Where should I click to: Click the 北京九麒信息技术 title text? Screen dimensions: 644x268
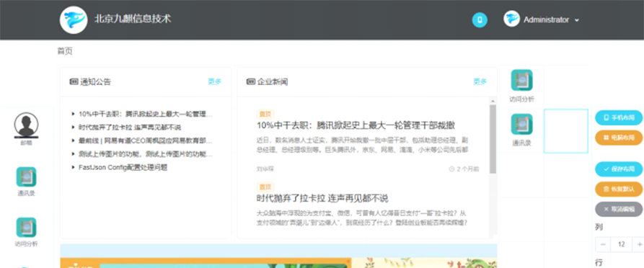(132, 19)
